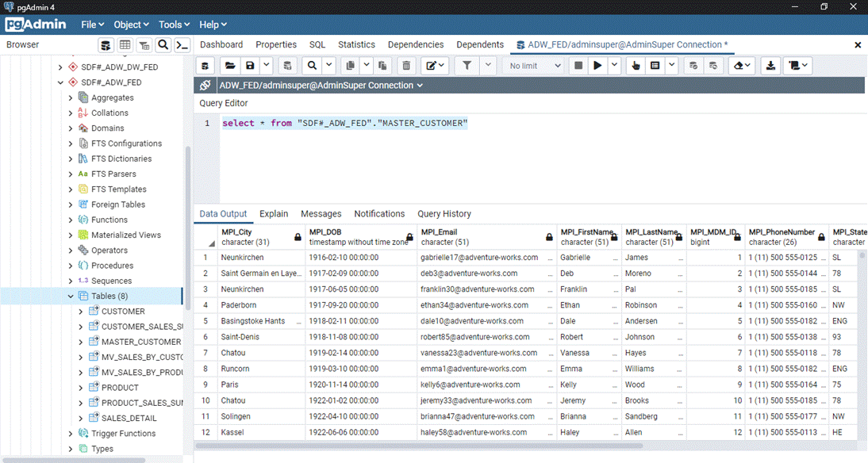Click the Find magnifier icon in query toolbar

click(313, 66)
